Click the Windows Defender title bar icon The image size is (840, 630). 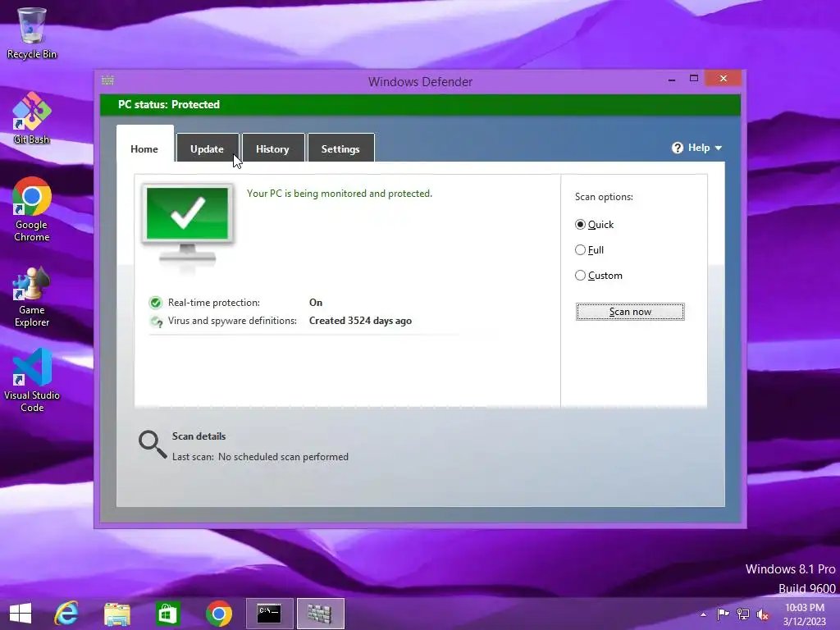[107, 80]
